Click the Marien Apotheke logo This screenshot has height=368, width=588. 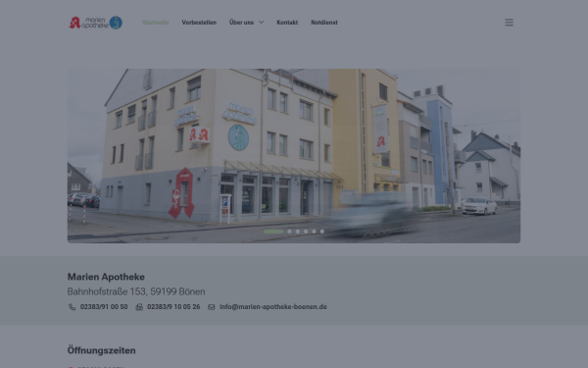(96, 23)
